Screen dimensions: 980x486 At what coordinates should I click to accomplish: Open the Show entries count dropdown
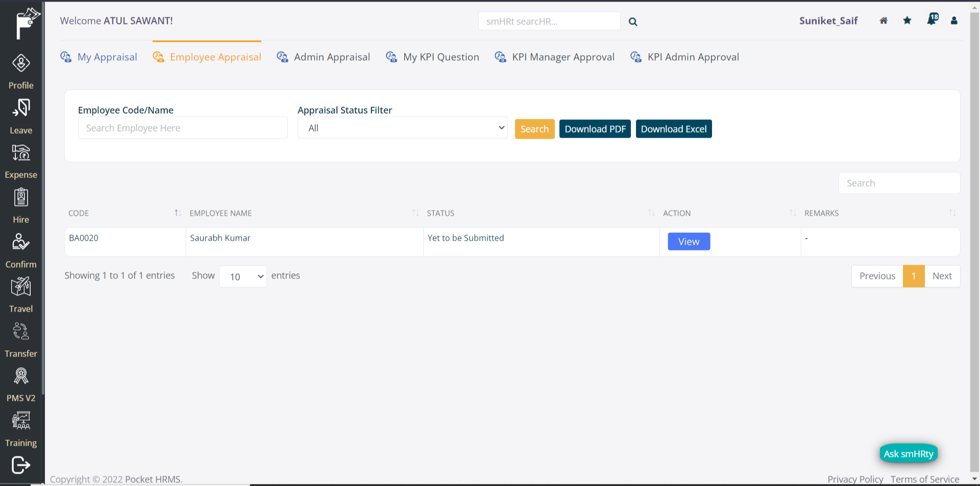[x=243, y=276]
